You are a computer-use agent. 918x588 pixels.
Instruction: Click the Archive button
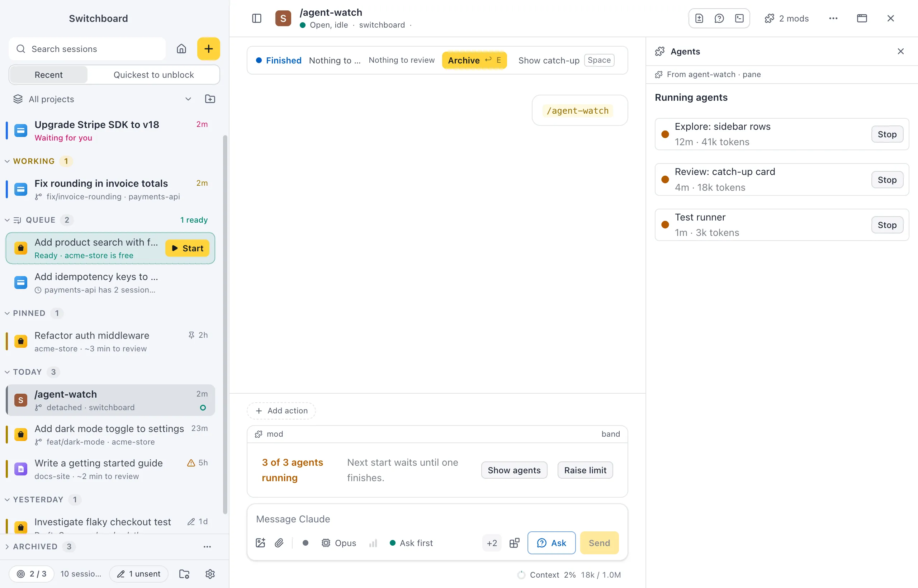474,60
